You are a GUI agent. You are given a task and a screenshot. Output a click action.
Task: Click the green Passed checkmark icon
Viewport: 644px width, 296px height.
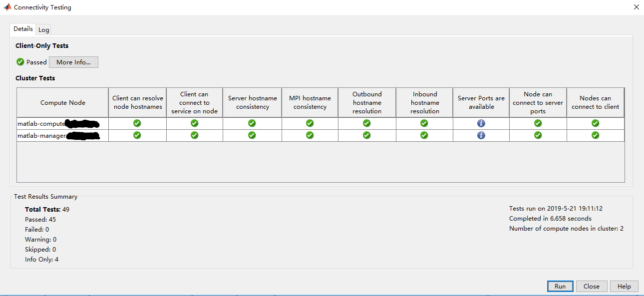click(x=20, y=62)
